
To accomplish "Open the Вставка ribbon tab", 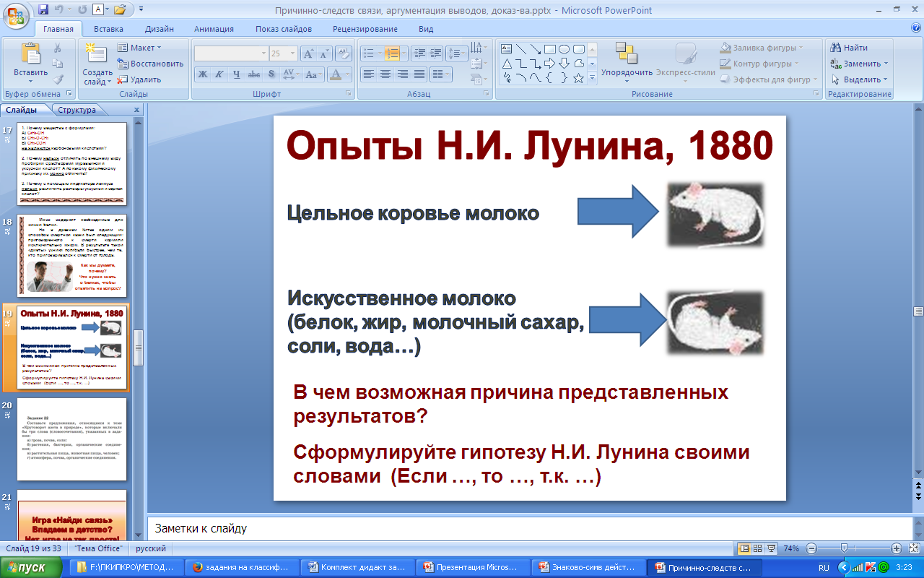I will (108, 29).
